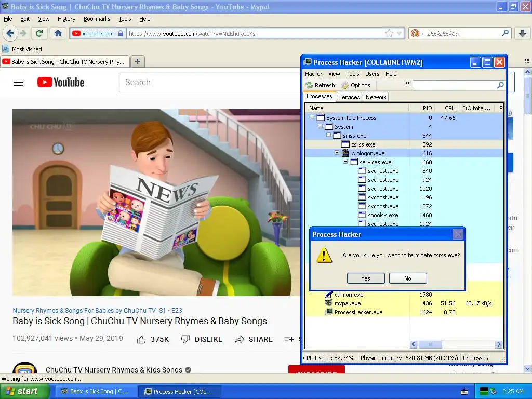The width and height of the screenshot is (532, 399).
Task: Sort processes by the PID column header
Action: 422,108
